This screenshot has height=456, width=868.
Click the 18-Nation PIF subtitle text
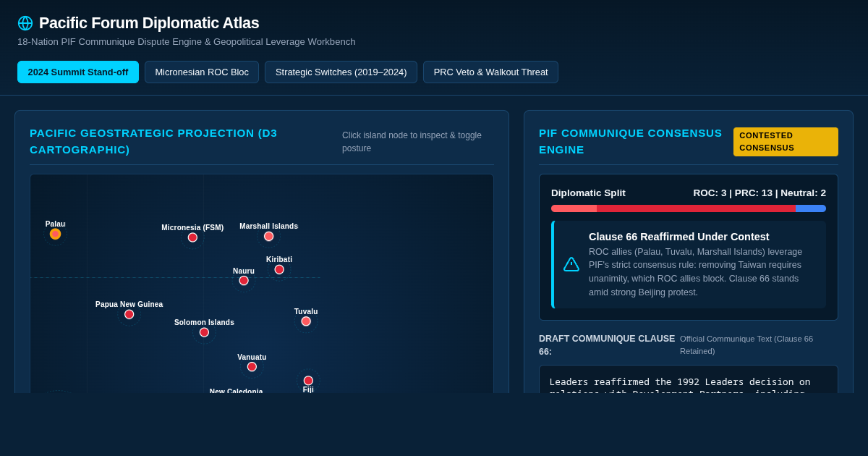187,42
